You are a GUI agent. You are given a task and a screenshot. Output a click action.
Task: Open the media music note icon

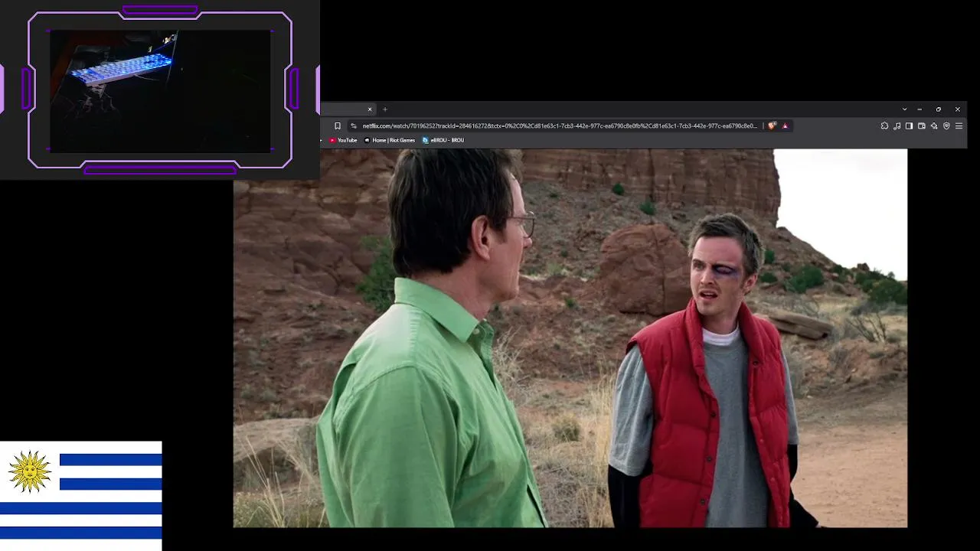pos(897,126)
